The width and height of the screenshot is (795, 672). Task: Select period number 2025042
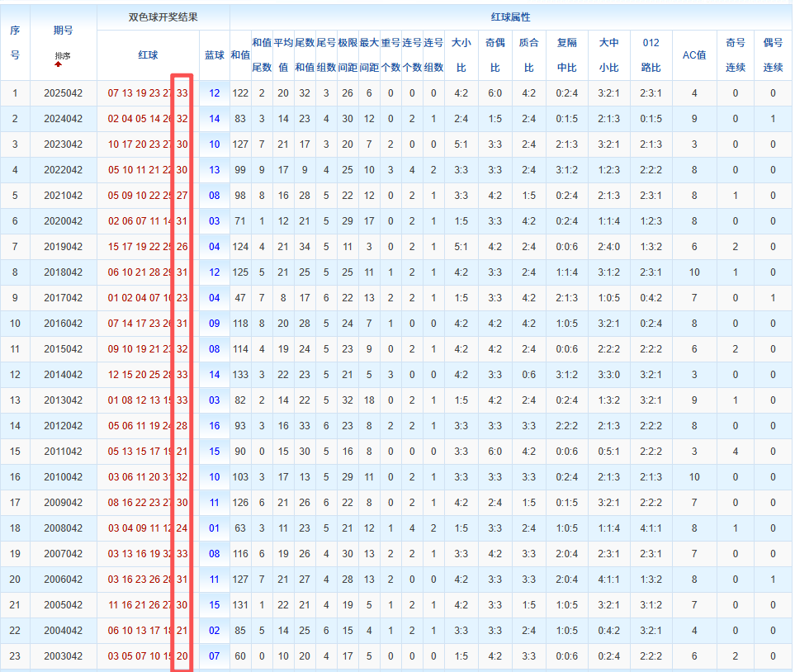63,93
